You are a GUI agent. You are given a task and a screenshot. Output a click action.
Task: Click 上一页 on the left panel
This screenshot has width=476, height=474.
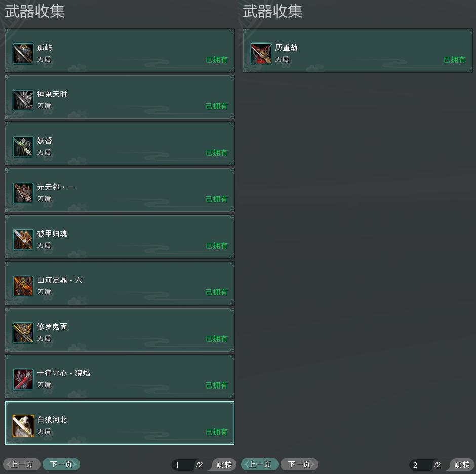point(22,464)
